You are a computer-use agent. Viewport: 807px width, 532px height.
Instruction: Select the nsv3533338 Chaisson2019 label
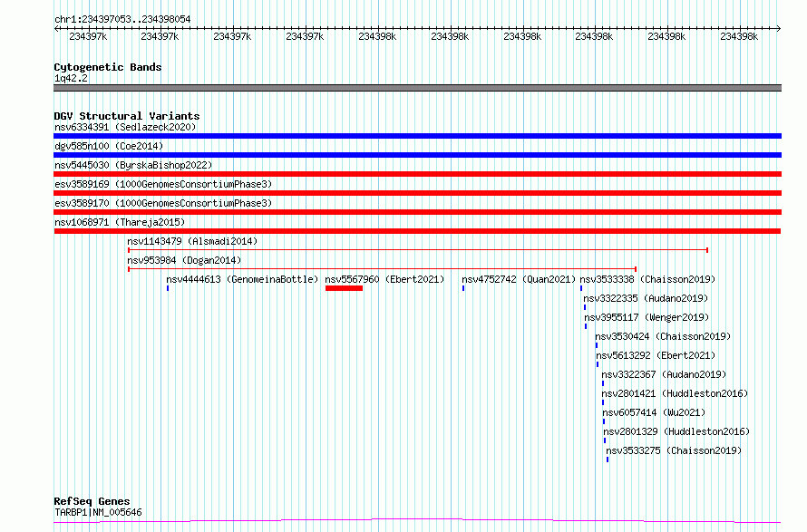(647, 279)
